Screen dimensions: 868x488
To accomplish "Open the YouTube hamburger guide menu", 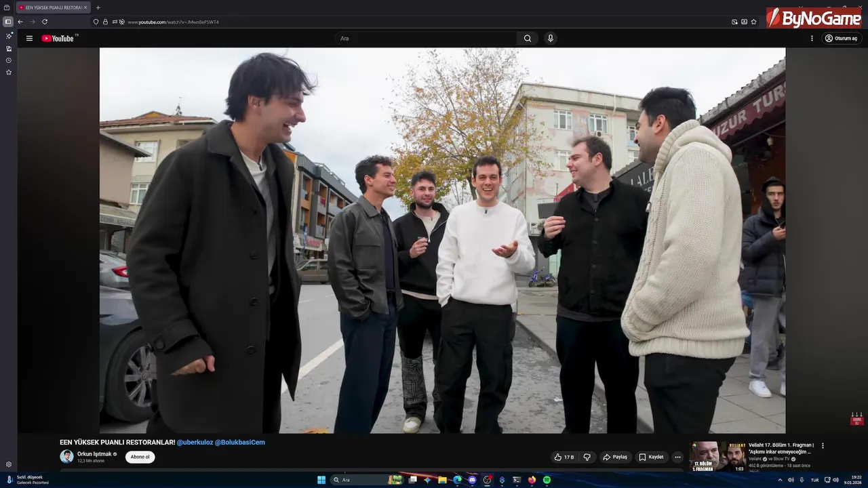I will [29, 39].
